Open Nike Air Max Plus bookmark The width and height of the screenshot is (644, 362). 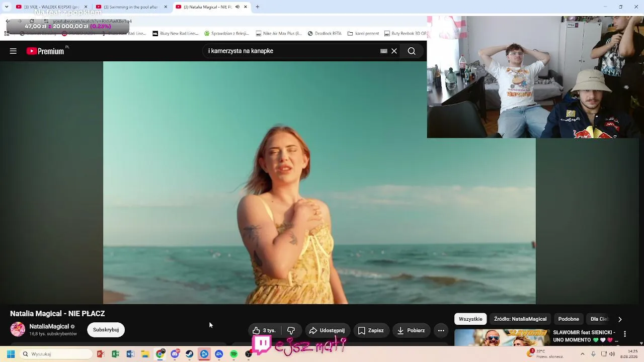[279, 34]
